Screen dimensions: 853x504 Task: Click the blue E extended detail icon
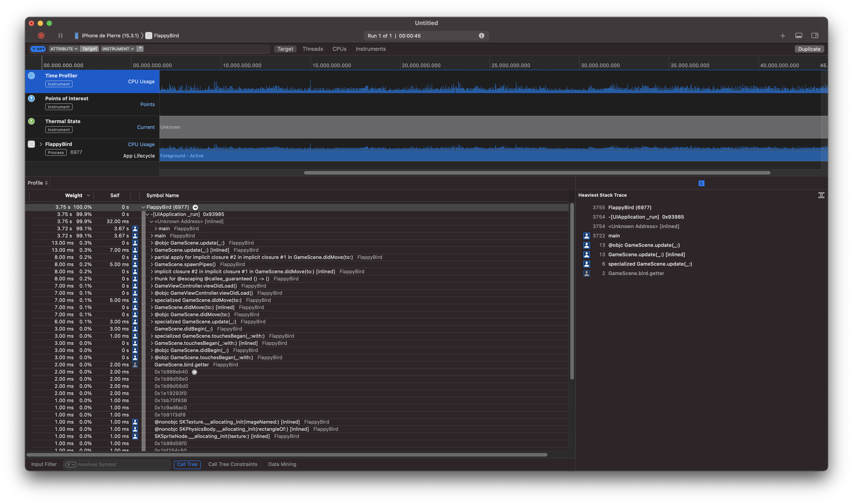pos(701,183)
